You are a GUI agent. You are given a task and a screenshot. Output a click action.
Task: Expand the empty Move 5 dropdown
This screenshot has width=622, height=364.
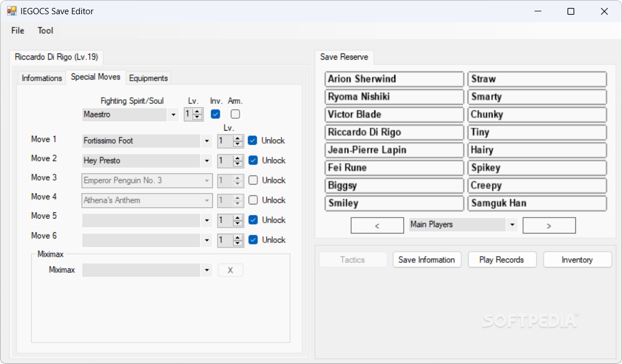pos(207,220)
